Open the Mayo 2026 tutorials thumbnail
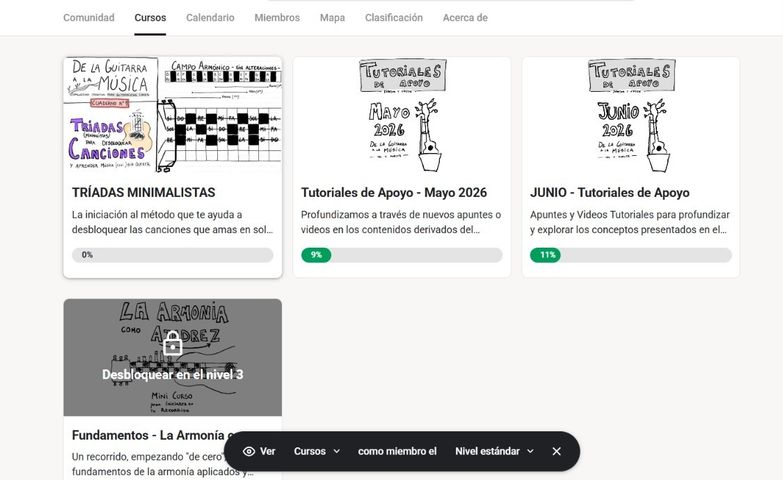Image resolution: width=783 pixels, height=480 pixels. tap(402, 115)
